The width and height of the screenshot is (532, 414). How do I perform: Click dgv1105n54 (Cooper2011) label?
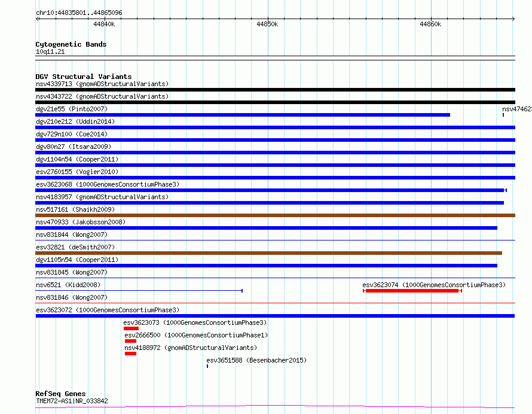coord(77,260)
